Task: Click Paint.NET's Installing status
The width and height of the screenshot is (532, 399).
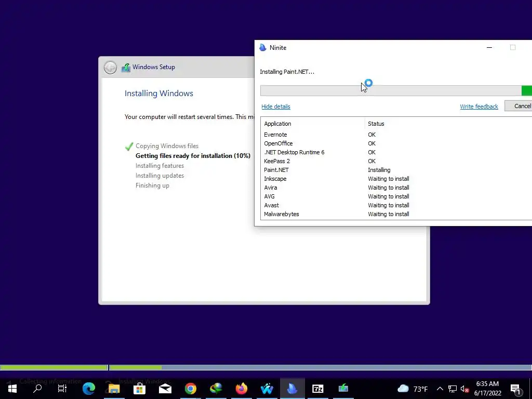Action: (x=379, y=170)
